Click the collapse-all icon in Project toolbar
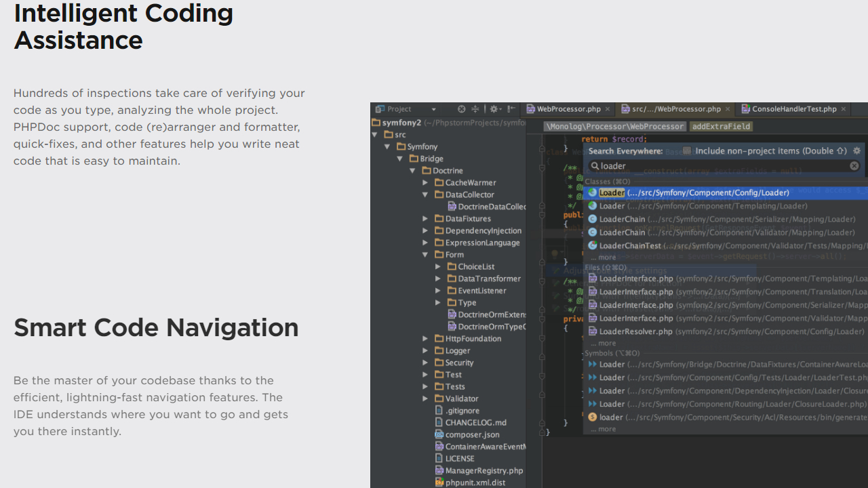The width and height of the screenshot is (868, 488). tap(475, 109)
